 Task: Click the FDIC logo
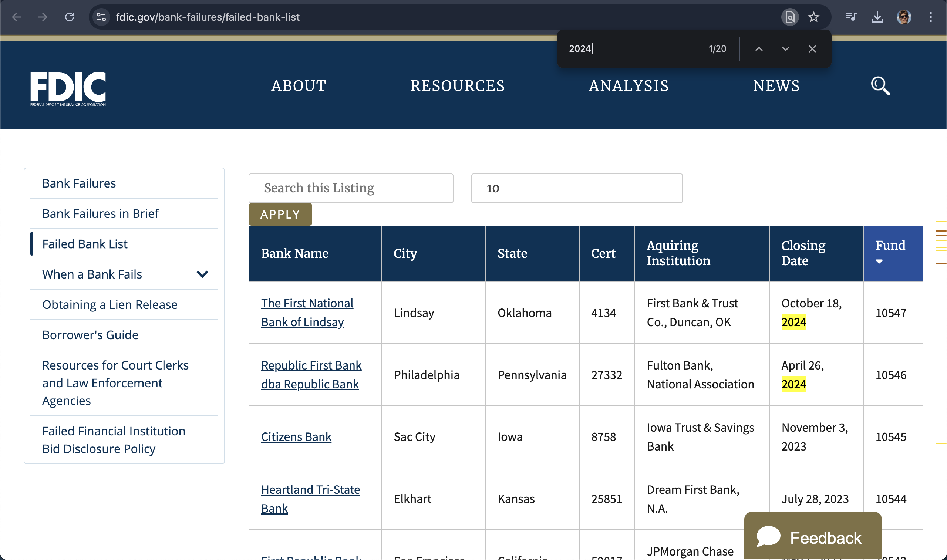point(68,89)
